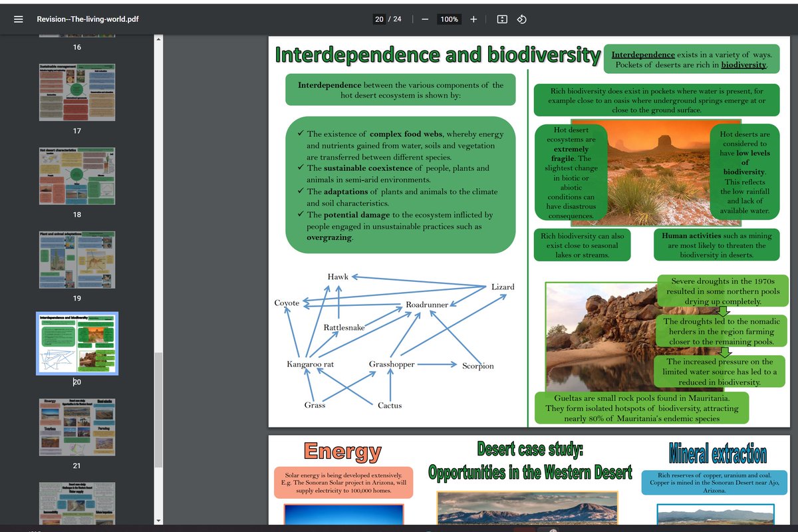Screen dimensions: 798x532
Task: Click 'Lizard' label in food web
Action: [503, 287]
